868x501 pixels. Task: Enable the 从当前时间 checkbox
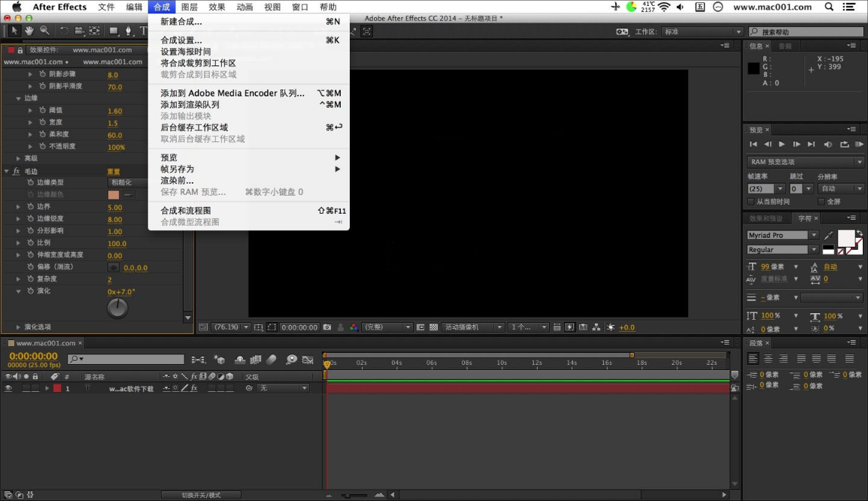tap(751, 202)
